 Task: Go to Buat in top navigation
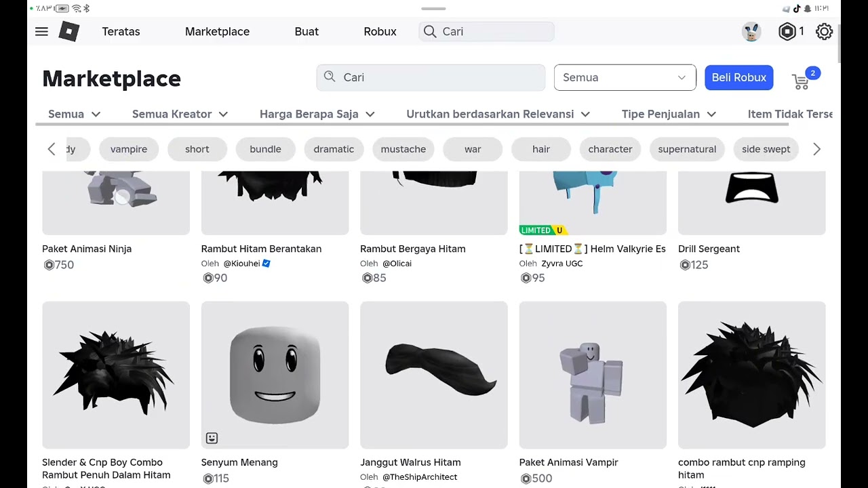(307, 31)
